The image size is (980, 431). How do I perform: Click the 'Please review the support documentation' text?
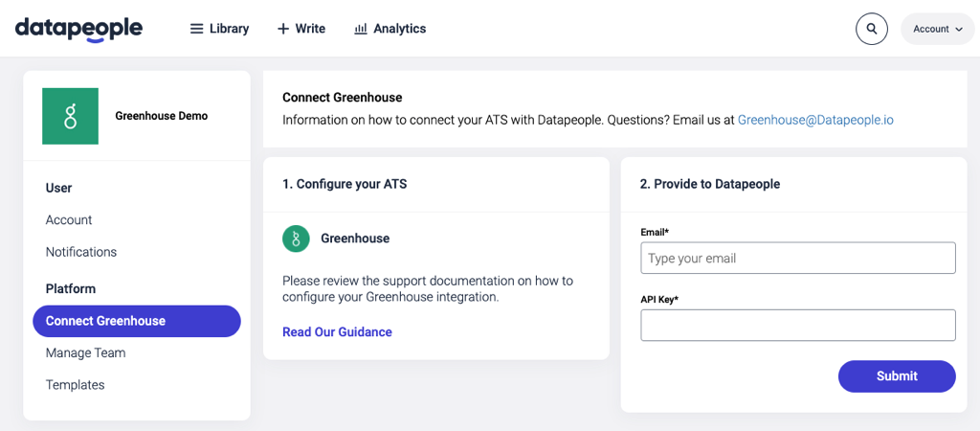[x=428, y=289]
